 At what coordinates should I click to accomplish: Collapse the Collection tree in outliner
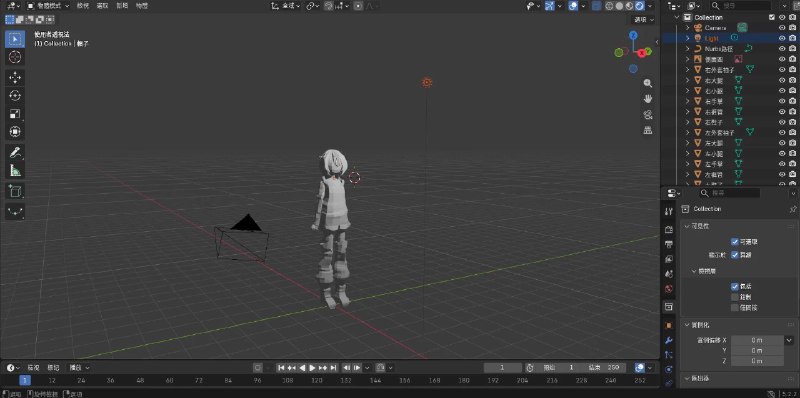point(677,17)
